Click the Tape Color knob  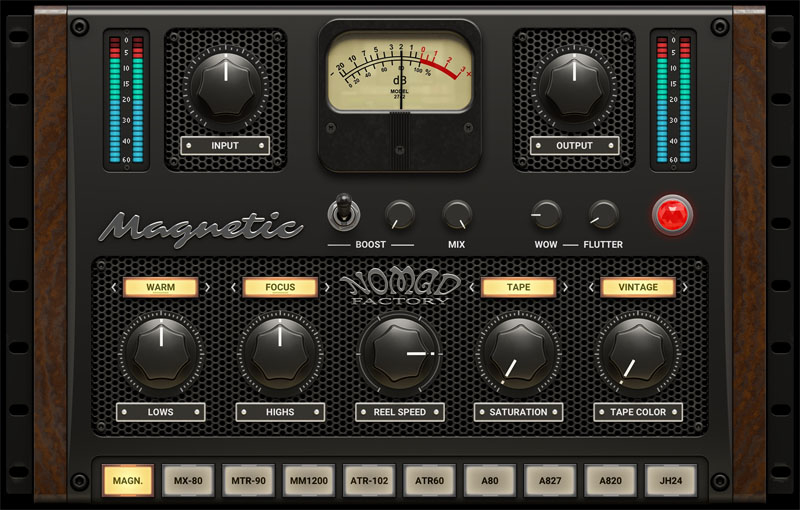coord(637,353)
